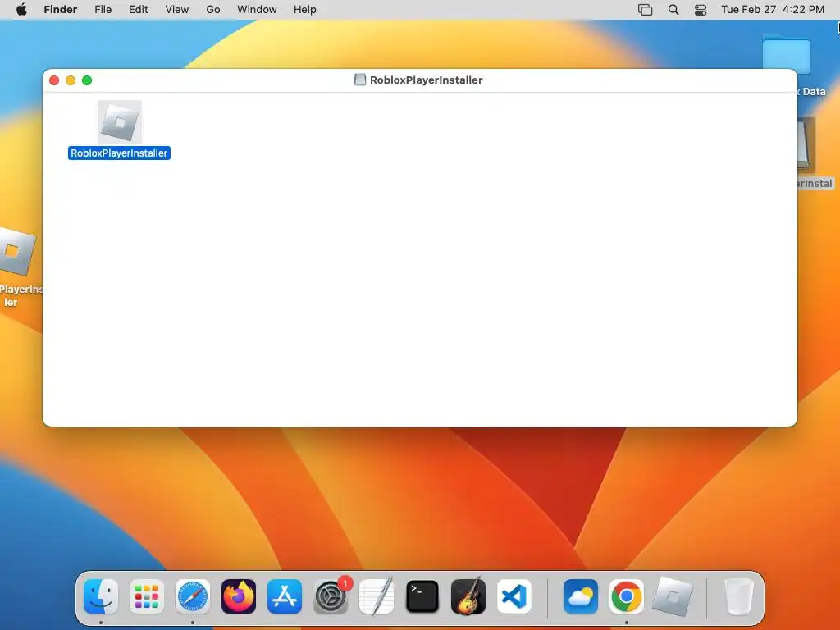Select mounted disk image icon on desktop

tap(806, 146)
